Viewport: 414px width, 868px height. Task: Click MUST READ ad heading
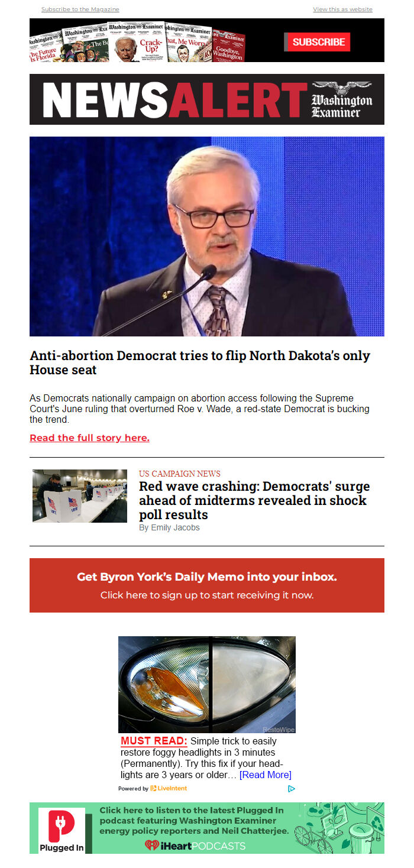click(x=154, y=741)
